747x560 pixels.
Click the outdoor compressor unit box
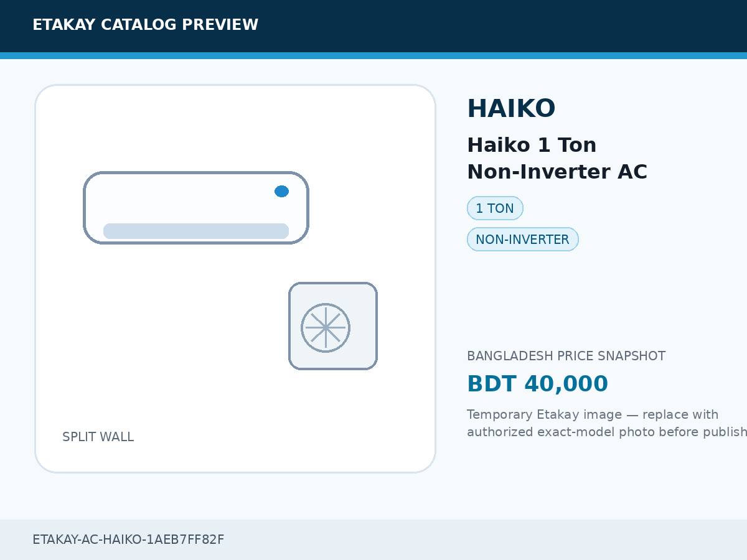coord(333,326)
